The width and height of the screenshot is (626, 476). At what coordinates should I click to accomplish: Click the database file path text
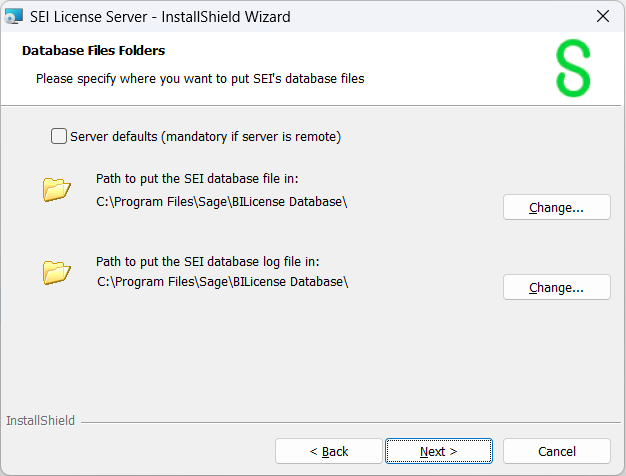222,201
